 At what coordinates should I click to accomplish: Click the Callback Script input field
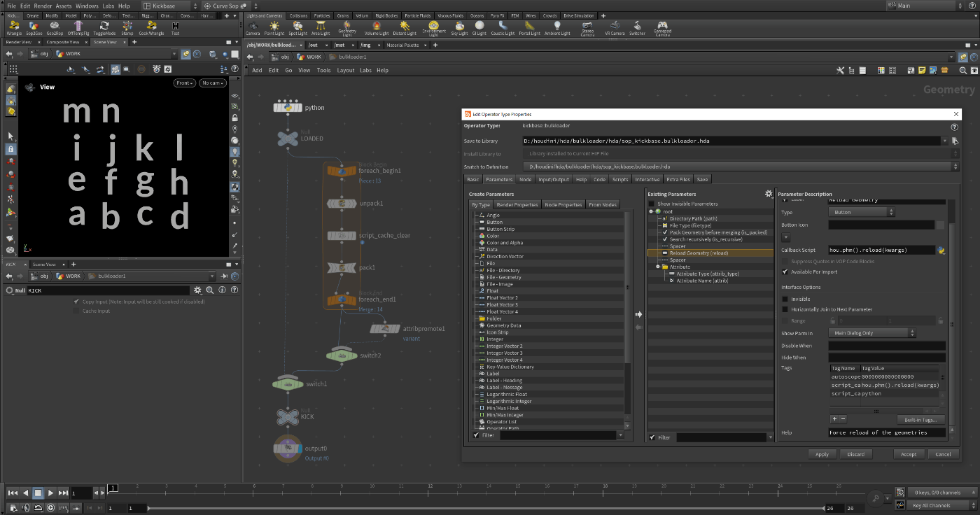coord(882,250)
